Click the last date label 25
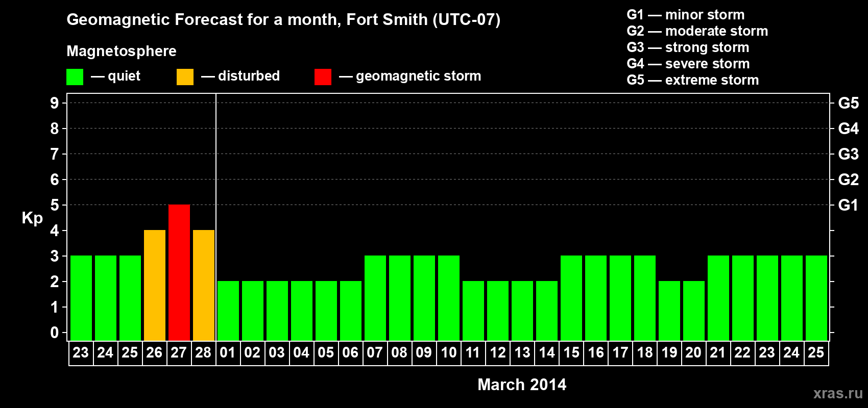The width and height of the screenshot is (868, 408). 816,353
